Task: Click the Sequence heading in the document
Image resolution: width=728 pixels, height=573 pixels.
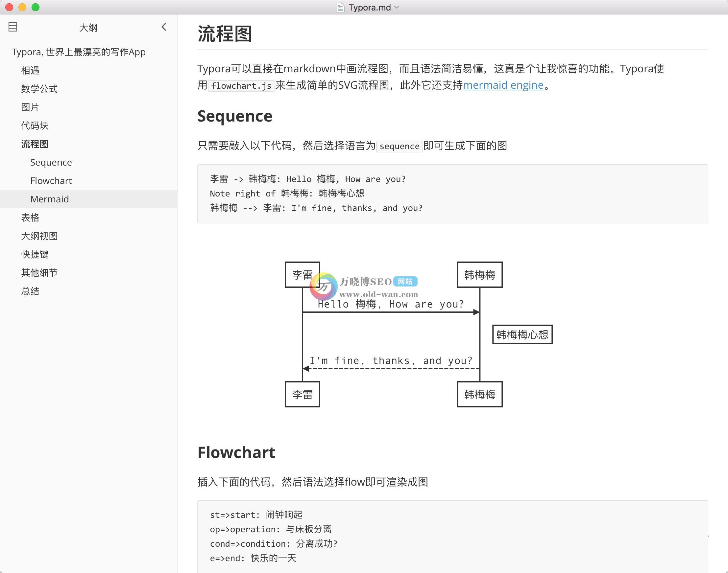Action: [x=235, y=116]
